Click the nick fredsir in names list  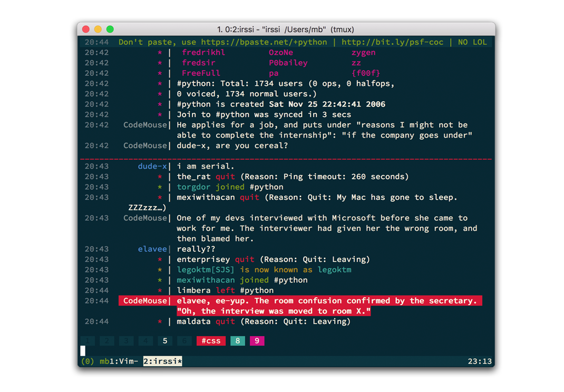tap(198, 63)
